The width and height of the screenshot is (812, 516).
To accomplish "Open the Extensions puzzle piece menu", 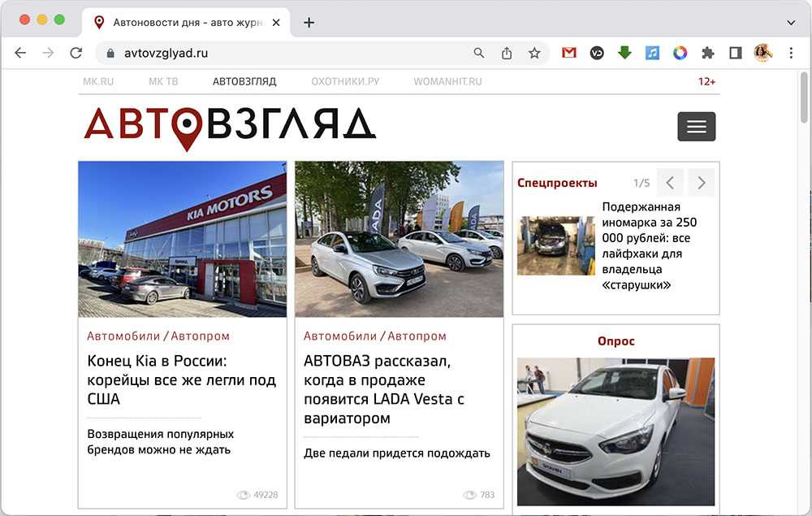I will [707, 53].
